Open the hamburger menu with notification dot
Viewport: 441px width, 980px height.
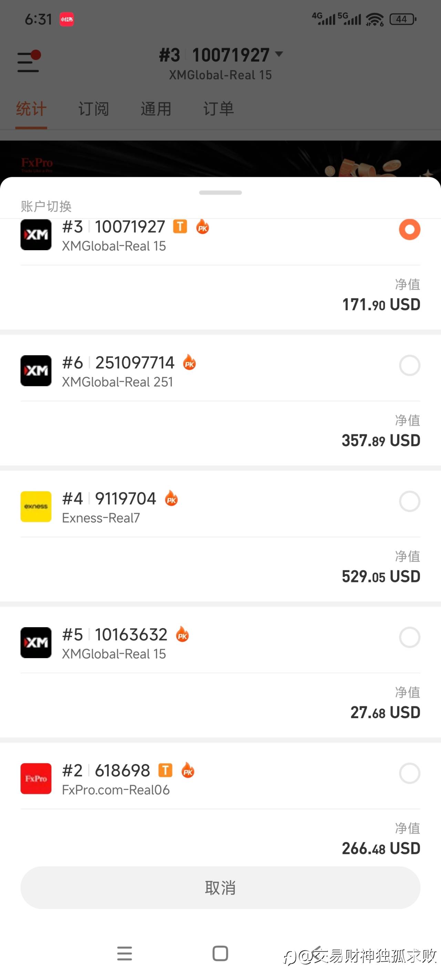pos(29,62)
